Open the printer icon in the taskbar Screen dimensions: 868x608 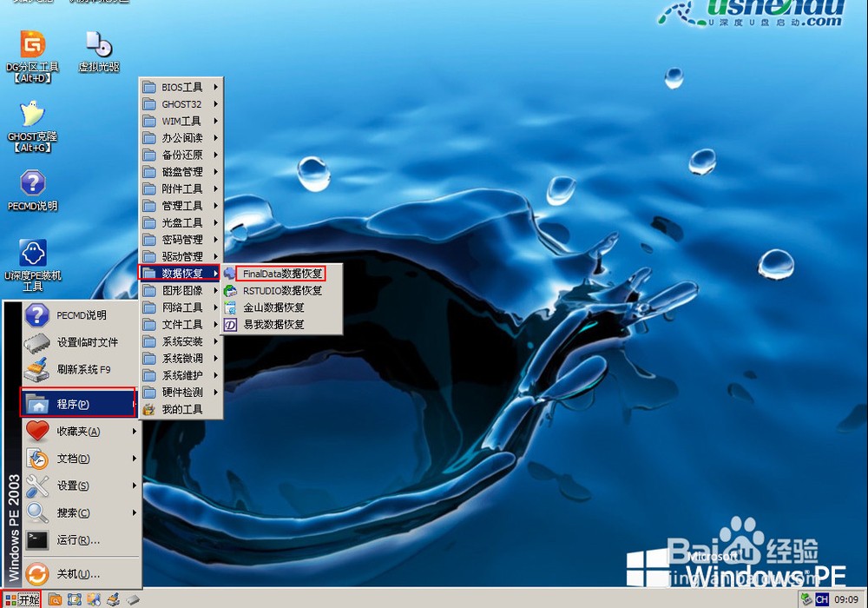pyautogui.click(x=112, y=599)
